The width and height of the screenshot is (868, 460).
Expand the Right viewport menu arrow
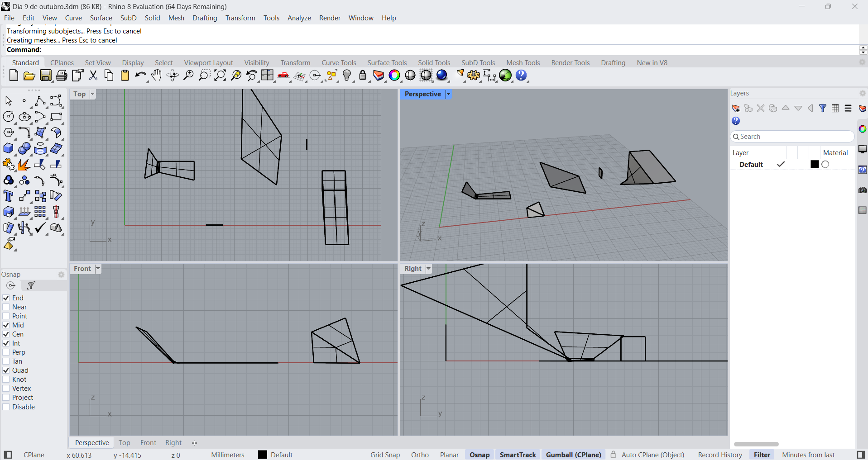click(428, 269)
